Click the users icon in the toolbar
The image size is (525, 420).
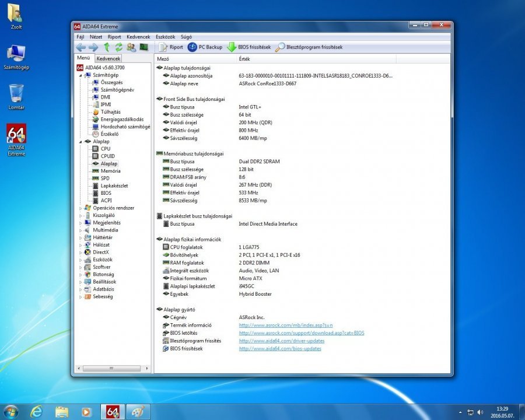(131, 47)
